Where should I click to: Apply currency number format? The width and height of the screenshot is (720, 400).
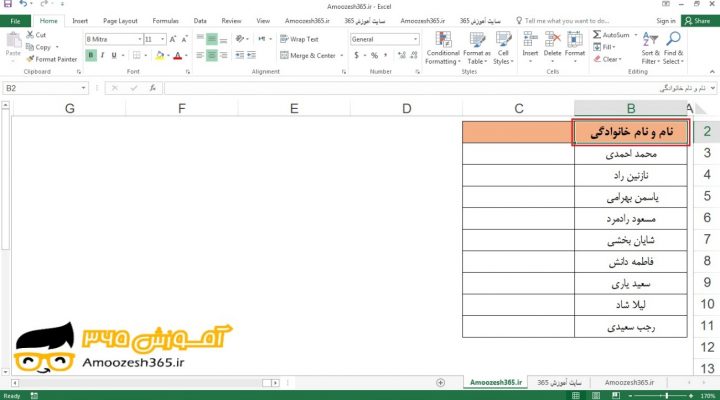click(x=356, y=56)
